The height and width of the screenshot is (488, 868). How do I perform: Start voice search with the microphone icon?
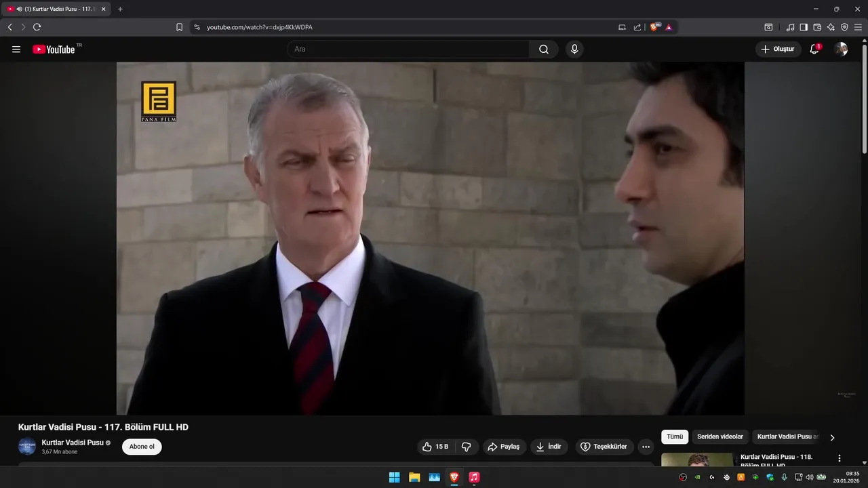[x=574, y=49]
